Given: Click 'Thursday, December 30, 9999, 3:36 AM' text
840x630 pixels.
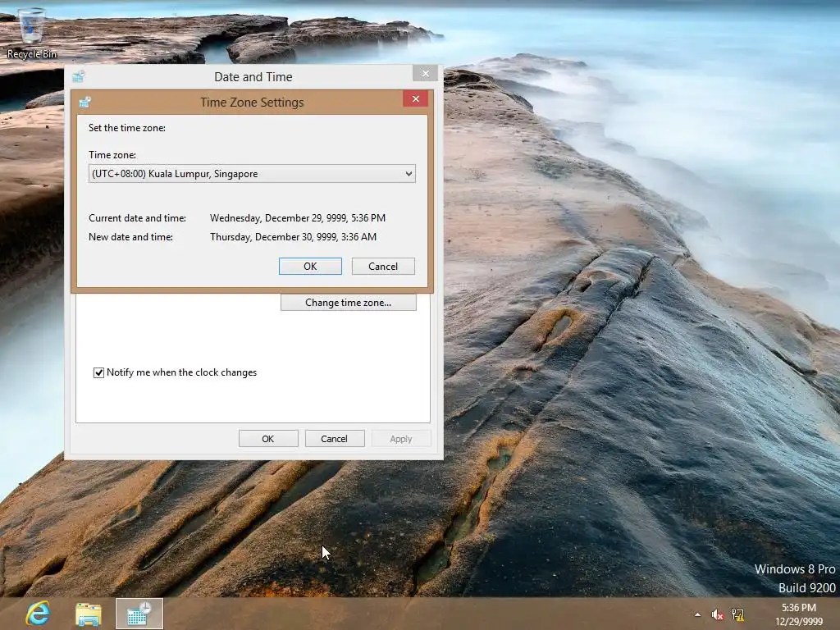Looking at the screenshot, I should point(293,237).
